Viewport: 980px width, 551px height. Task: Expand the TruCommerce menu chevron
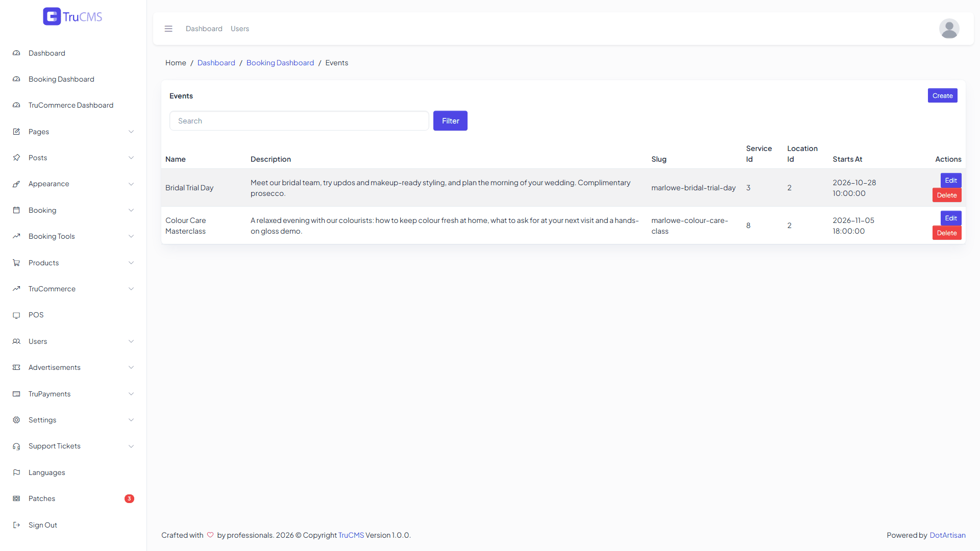coord(131,289)
